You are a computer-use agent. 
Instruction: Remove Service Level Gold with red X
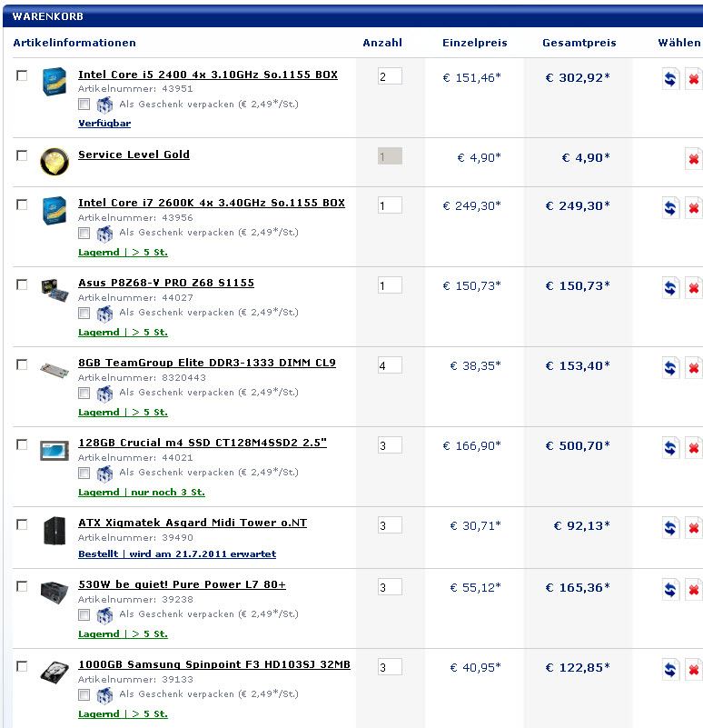click(x=693, y=159)
